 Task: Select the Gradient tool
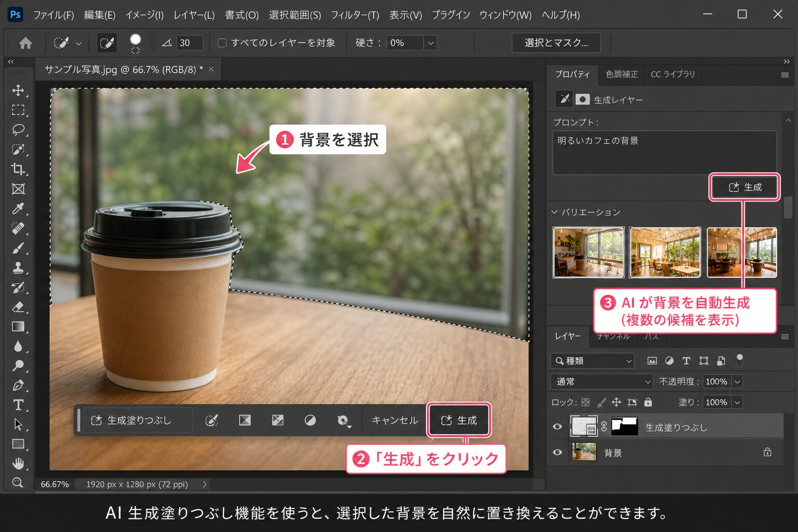click(18, 326)
